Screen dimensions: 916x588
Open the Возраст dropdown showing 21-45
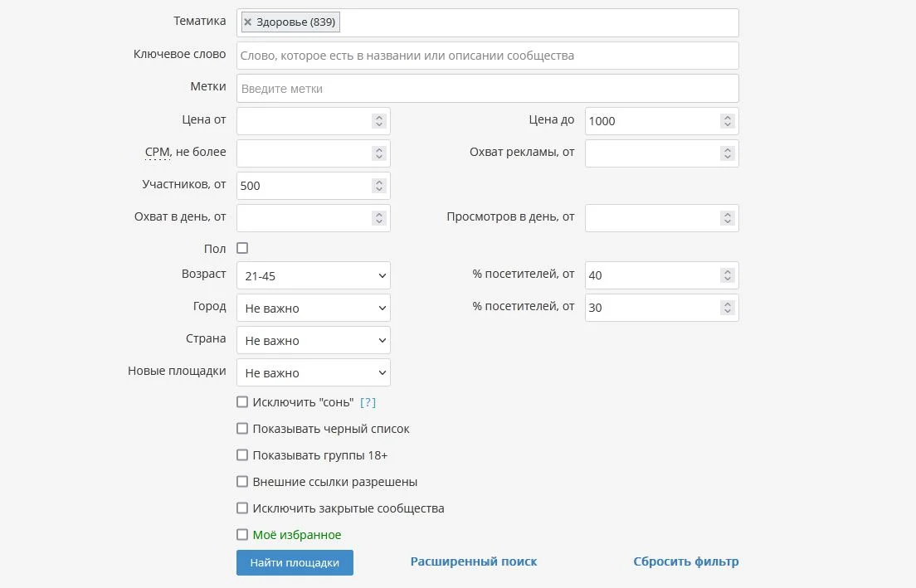point(313,275)
